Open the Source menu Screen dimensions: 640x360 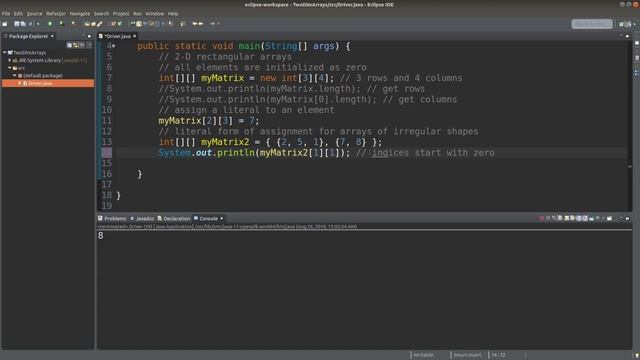coord(34,13)
